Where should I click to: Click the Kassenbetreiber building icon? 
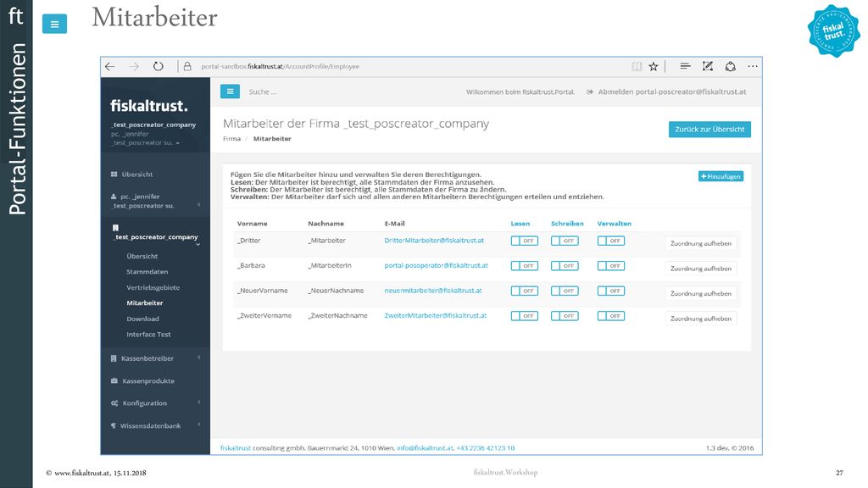point(114,358)
